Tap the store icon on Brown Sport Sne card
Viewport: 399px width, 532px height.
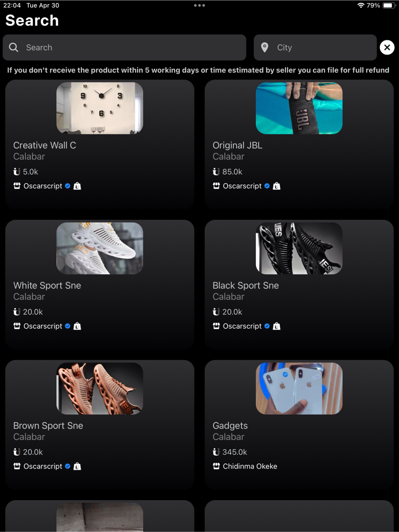click(17, 466)
